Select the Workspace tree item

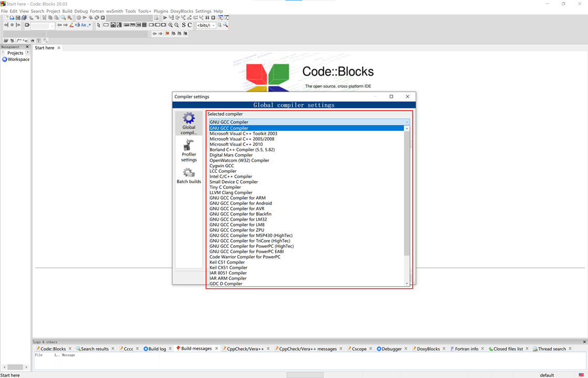(16, 59)
